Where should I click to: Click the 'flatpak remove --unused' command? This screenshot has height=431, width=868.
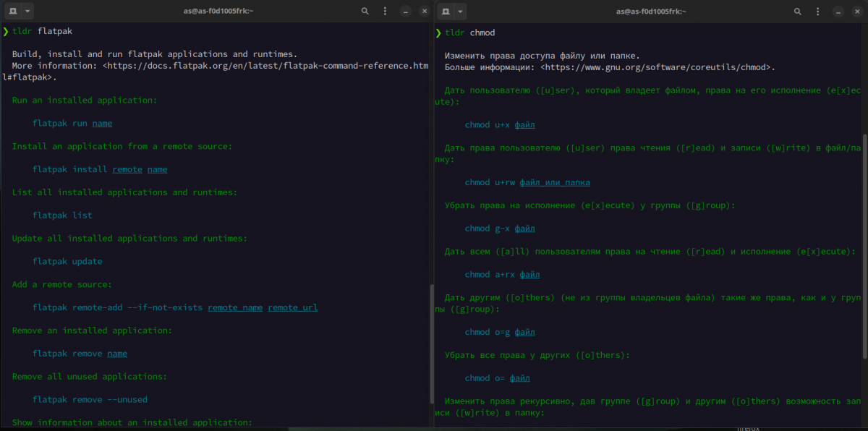coord(90,399)
